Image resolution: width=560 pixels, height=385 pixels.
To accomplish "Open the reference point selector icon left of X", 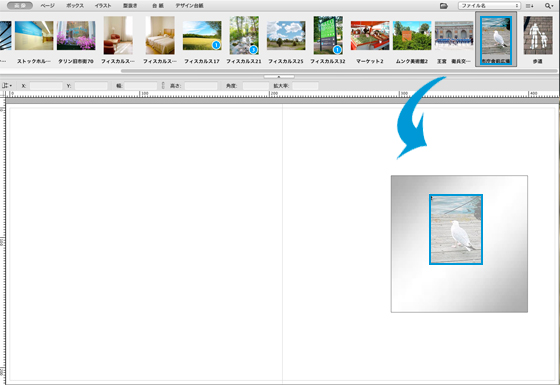I will tap(7, 86).
